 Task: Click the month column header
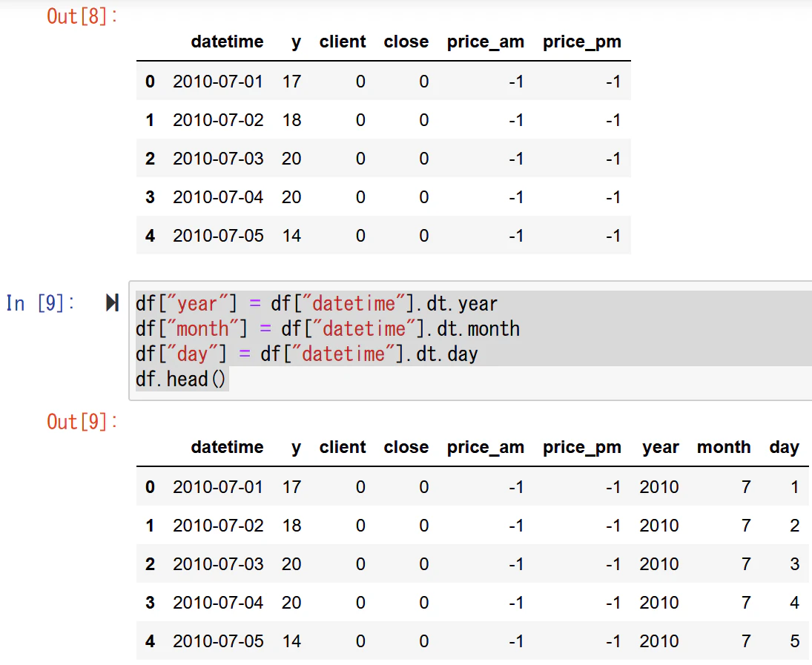[x=724, y=447]
